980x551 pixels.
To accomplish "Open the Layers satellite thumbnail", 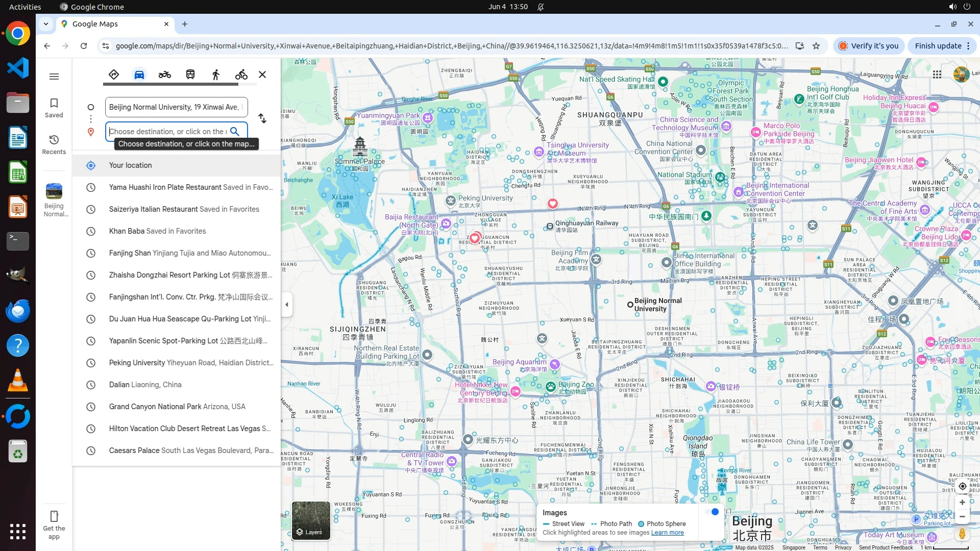I will tap(311, 520).
